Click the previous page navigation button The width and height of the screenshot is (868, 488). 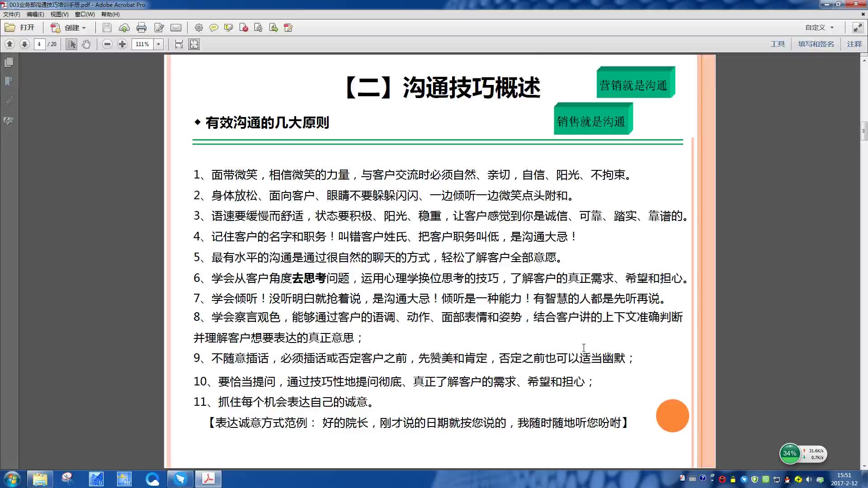[9, 44]
